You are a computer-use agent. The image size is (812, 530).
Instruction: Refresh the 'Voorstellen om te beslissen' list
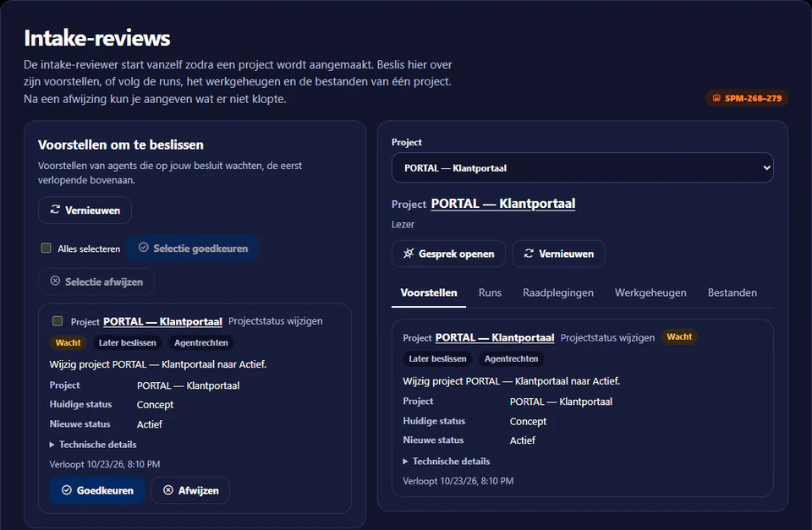coord(85,210)
